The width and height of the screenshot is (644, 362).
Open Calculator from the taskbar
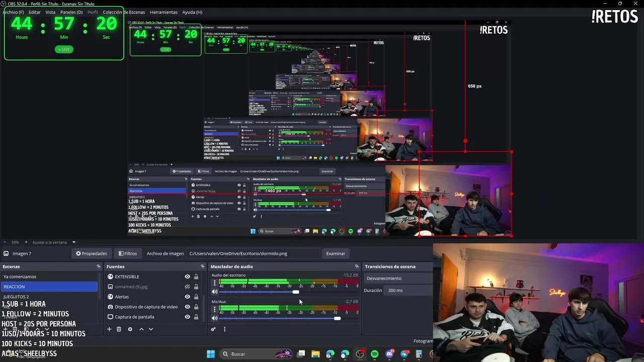(x=419, y=354)
